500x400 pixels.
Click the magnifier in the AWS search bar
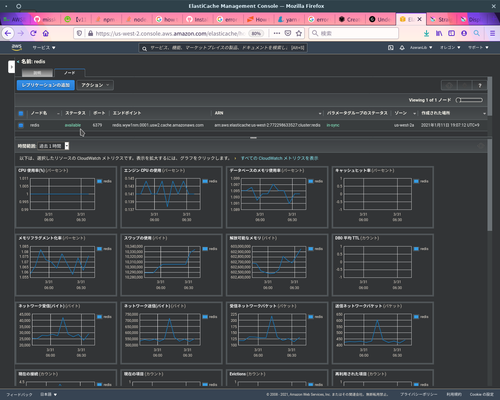(x=144, y=49)
